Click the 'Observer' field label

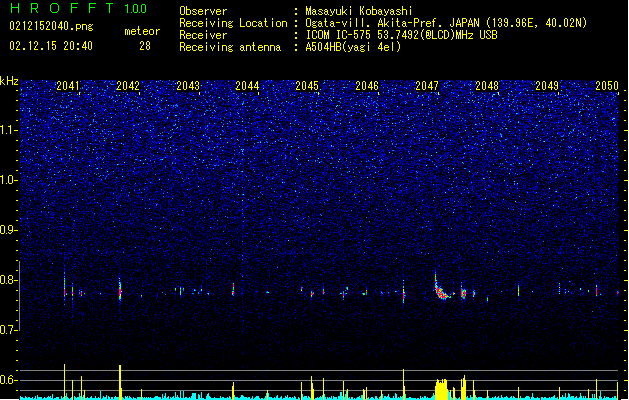[203, 11]
